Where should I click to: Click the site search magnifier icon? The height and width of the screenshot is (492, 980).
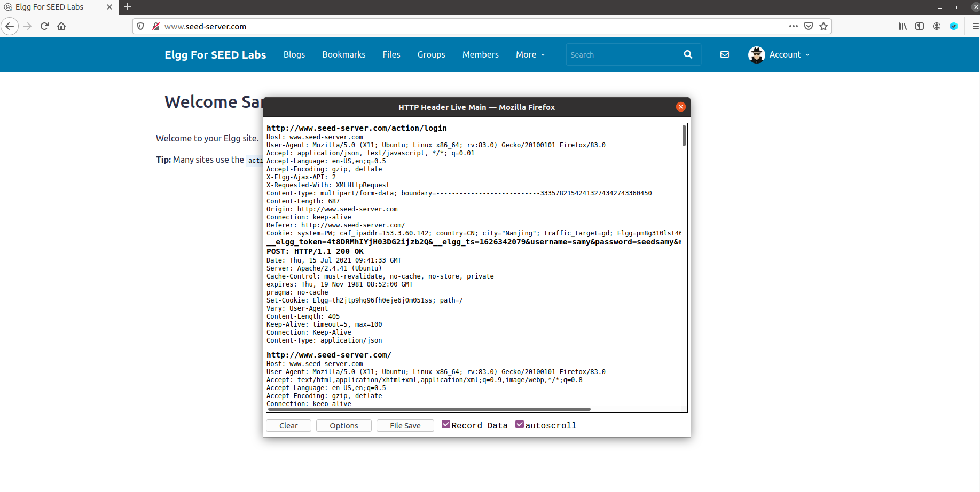[688, 54]
